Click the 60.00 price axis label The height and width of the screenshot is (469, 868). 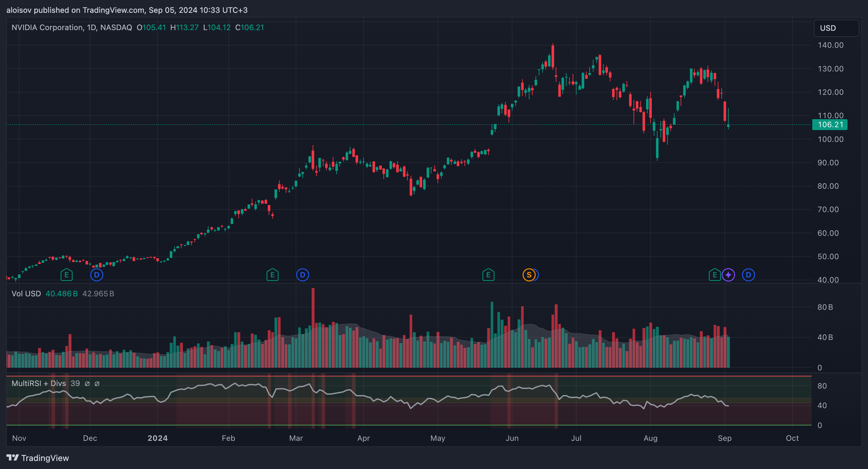click(828, 233)
